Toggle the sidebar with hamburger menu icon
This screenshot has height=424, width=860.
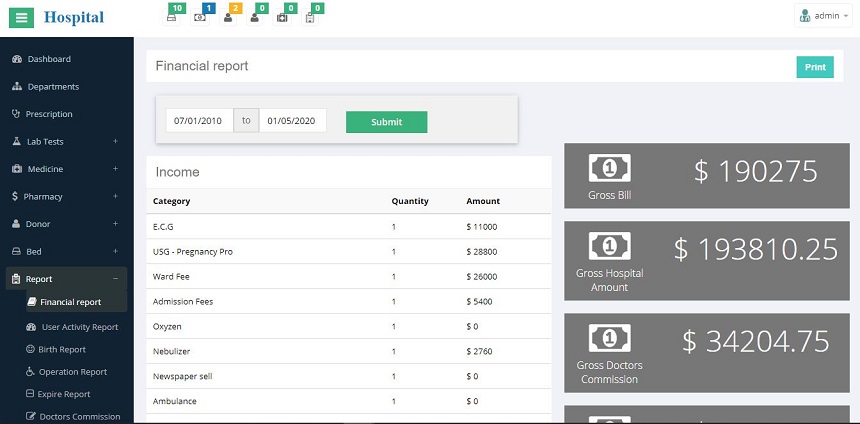21,18
